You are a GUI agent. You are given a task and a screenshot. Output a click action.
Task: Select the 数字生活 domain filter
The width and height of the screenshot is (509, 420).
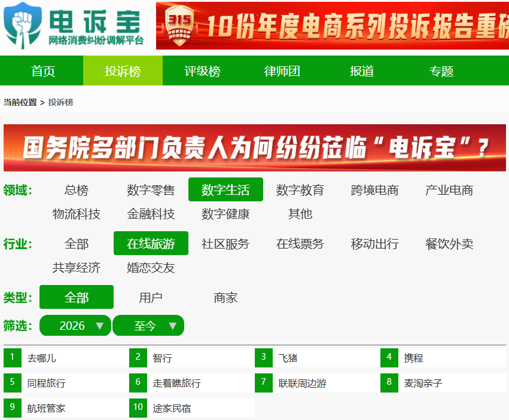pos(225,190)
